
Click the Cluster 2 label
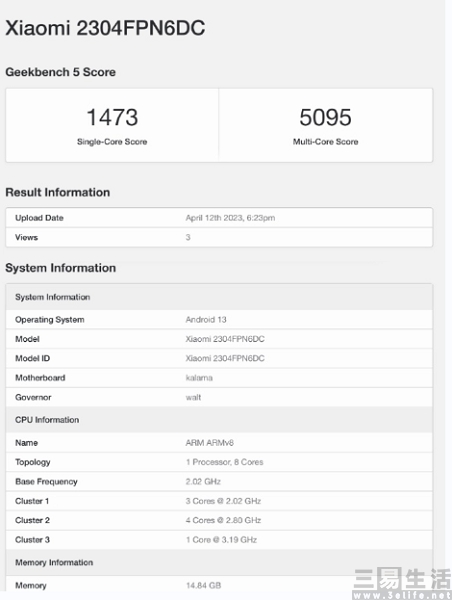pos(33,520)
